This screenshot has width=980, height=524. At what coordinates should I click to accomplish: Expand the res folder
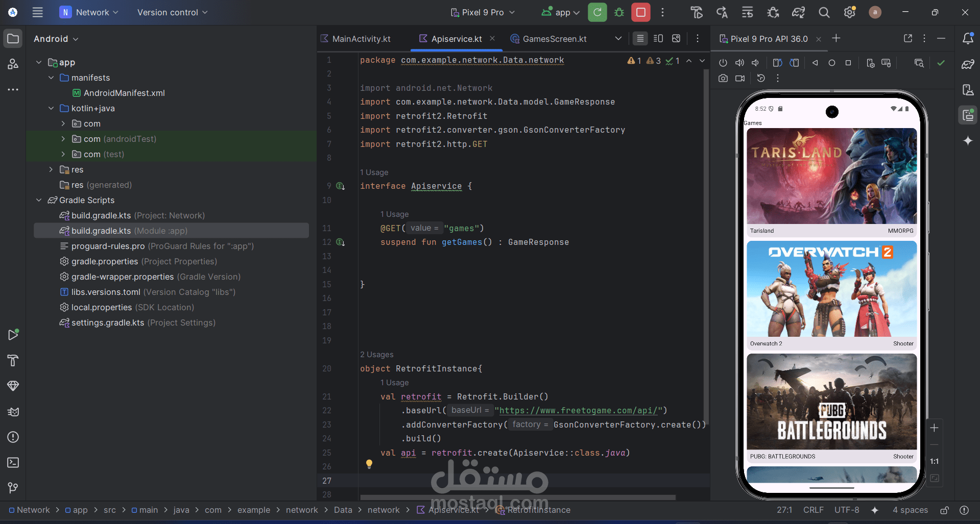51,169
